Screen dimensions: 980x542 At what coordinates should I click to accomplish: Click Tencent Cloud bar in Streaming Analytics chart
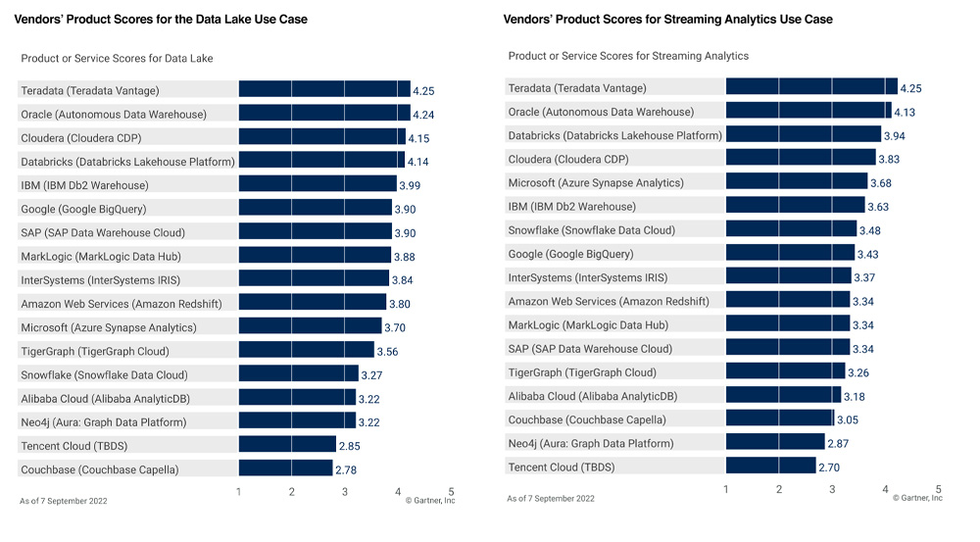(770, 468)
